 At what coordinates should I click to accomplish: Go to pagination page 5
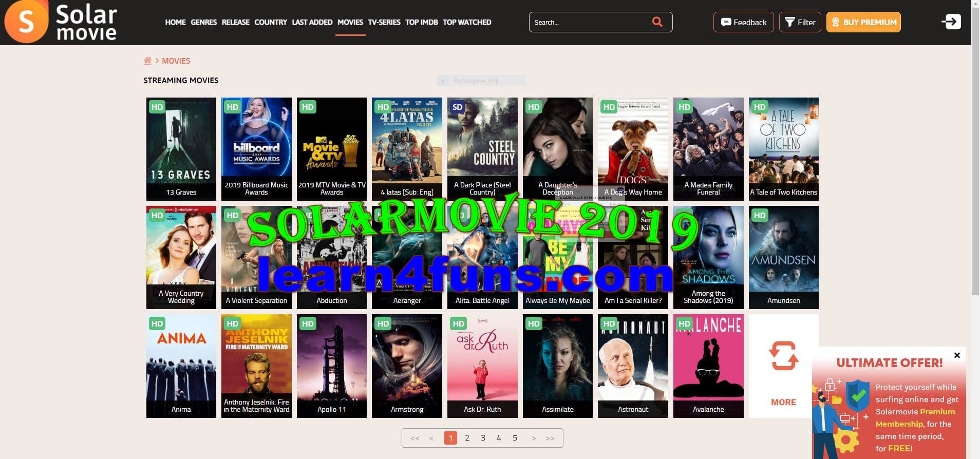pos(515,438)
